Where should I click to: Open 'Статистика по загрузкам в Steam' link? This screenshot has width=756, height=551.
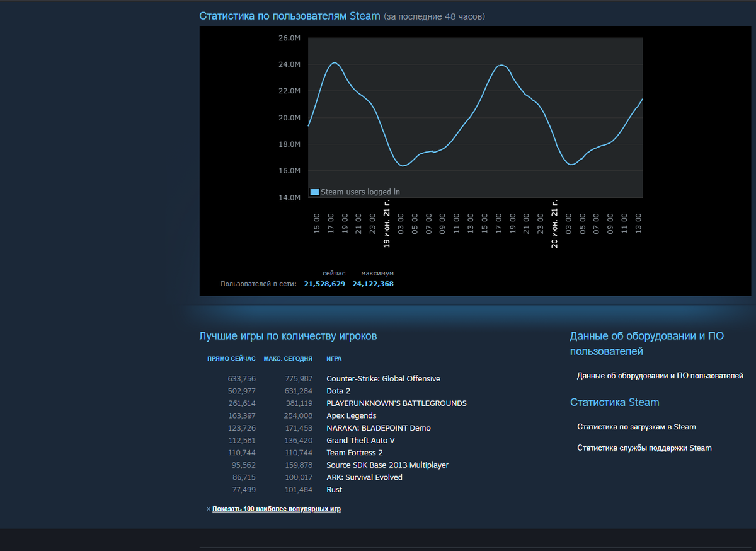click(636, 427)
